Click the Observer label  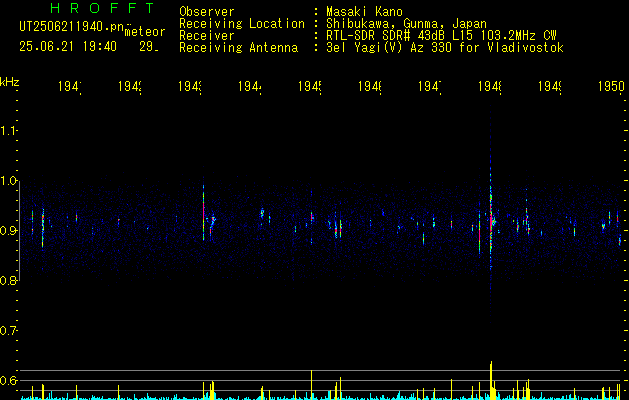207,12
